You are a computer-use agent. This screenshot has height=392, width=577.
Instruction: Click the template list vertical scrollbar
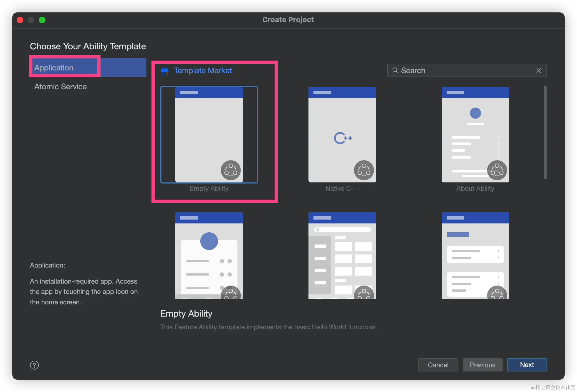coord(545,133)
